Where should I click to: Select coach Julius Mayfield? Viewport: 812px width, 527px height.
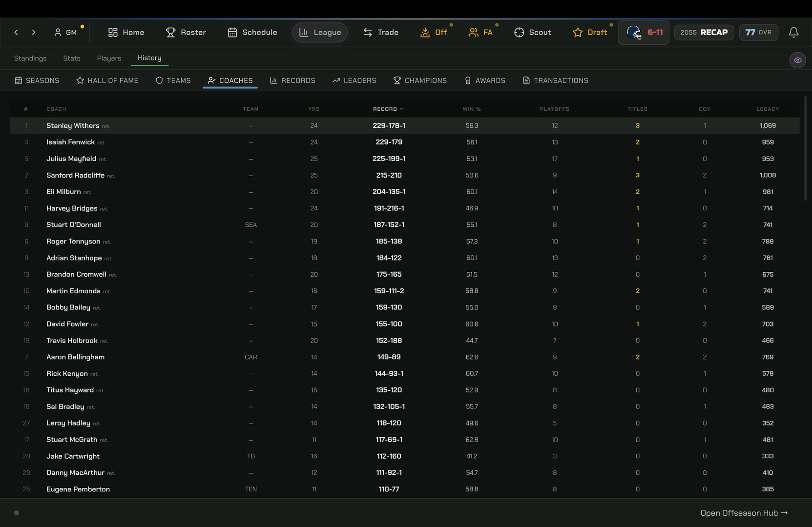pos(71,159)
